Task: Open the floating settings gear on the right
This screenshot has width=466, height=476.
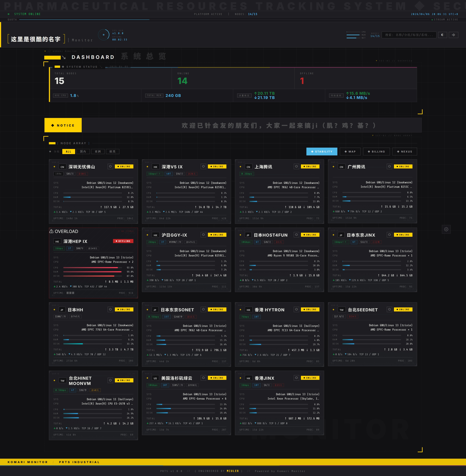Action: tap(446, 229)
